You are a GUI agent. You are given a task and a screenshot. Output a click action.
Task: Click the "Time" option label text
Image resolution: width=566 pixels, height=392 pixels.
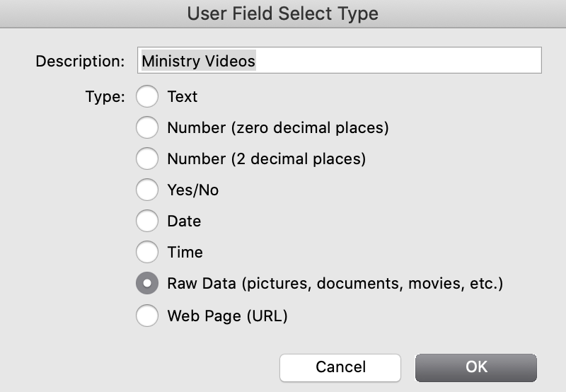pos(185,253)
